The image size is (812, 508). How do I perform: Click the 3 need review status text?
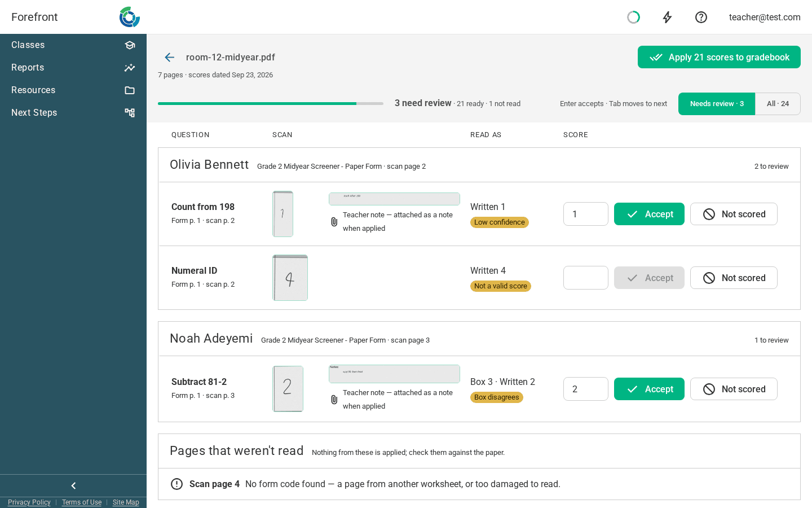click(x=423, y=103)
